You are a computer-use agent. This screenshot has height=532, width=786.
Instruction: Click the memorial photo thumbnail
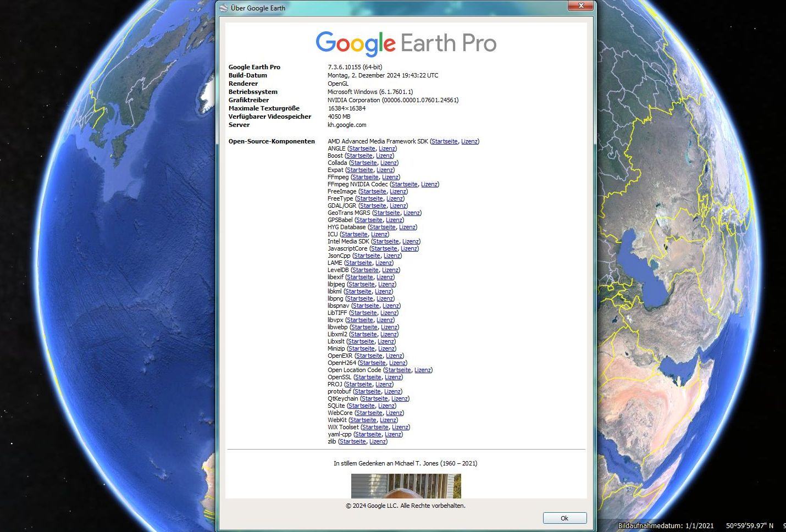tap(406, 486)
